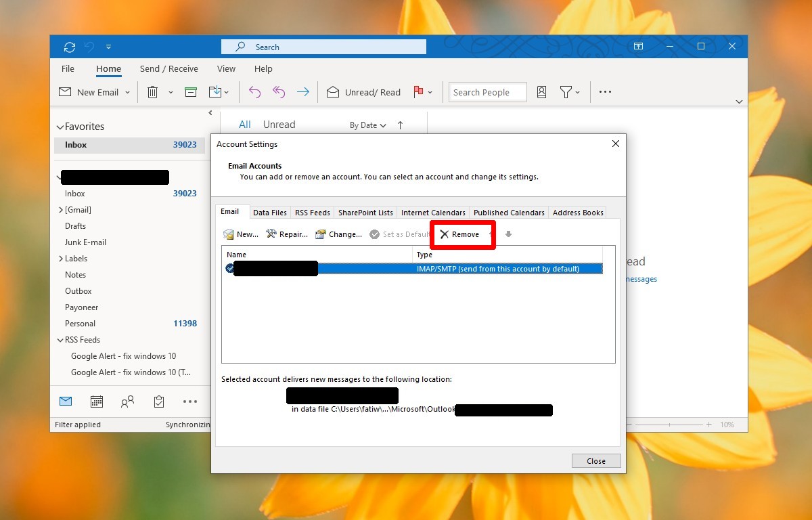Switch to the Home ribbon tab

coord(108,68)
